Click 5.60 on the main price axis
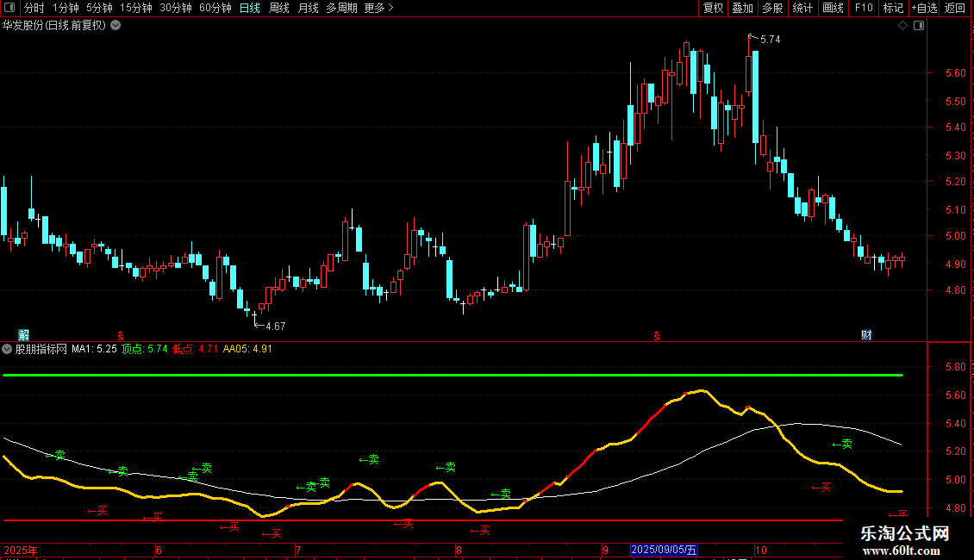 (955, 73)
